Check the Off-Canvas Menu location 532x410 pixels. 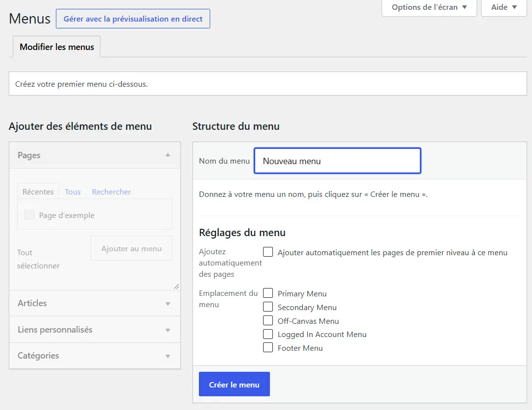268,320
